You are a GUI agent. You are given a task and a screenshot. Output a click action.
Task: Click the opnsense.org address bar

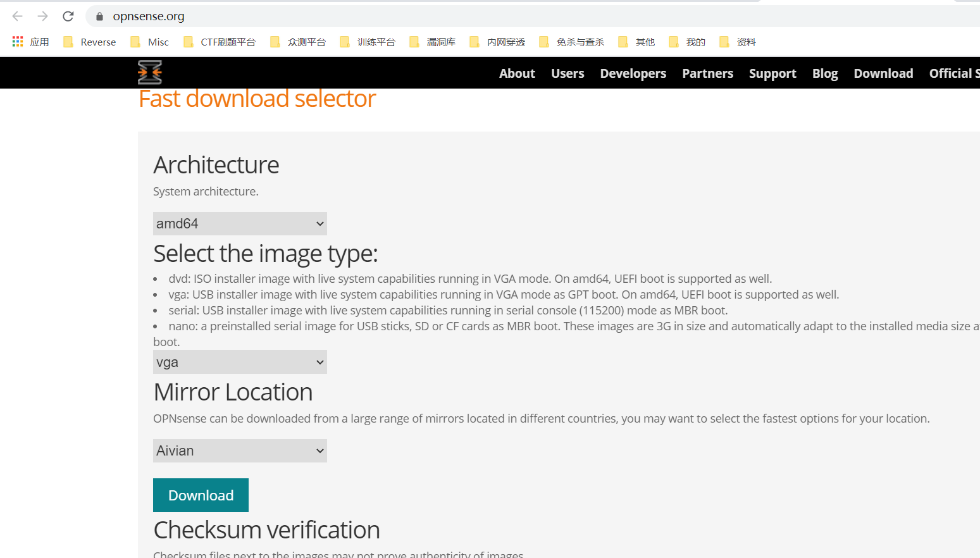click(x=531, y=16)
